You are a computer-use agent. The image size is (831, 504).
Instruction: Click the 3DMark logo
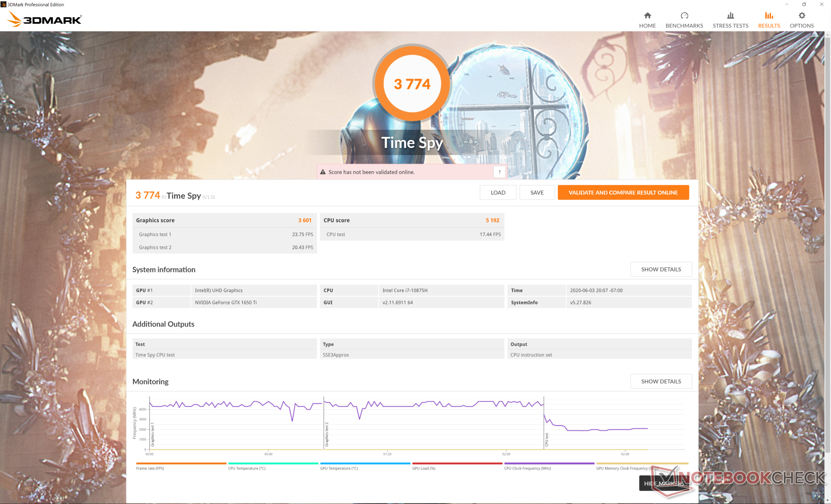point(45,19)
